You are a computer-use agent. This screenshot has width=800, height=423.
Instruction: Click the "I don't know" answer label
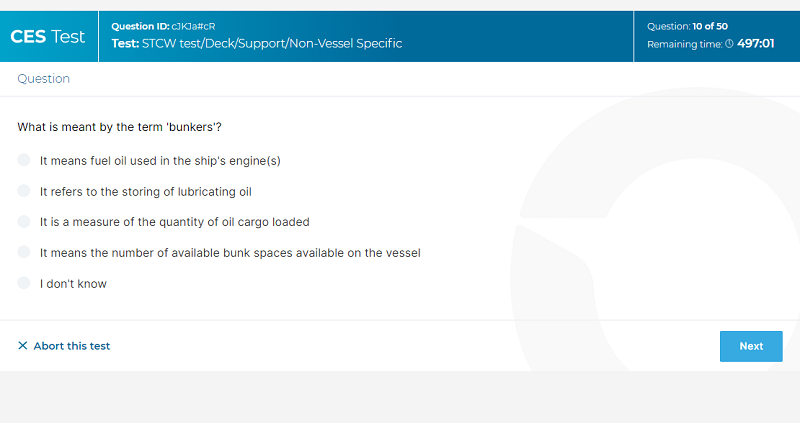tap(73, 284)
